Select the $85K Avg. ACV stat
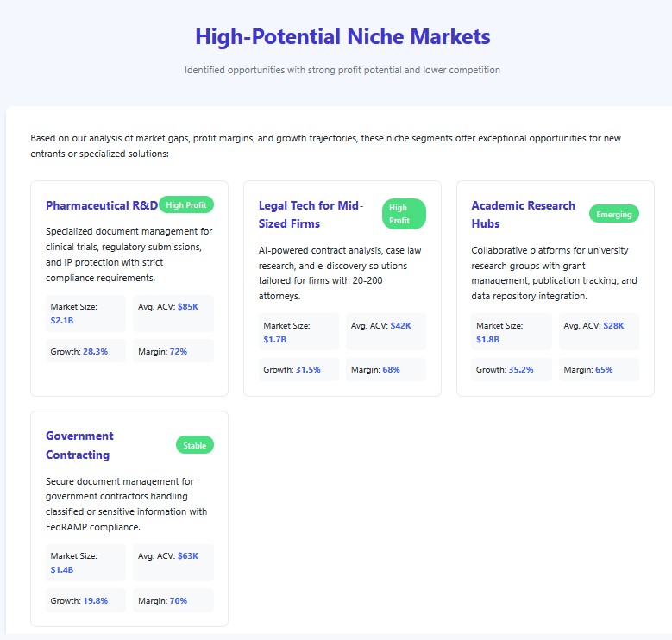The image size is (672, 640). pyautogui.click(x=173, y=313)
